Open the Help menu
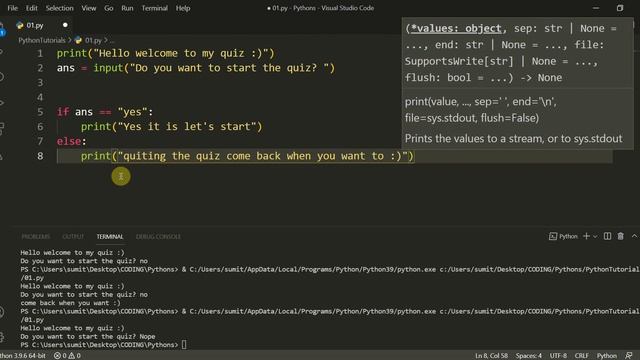This screenshot has height=360, width=640. tap(183, 8)
